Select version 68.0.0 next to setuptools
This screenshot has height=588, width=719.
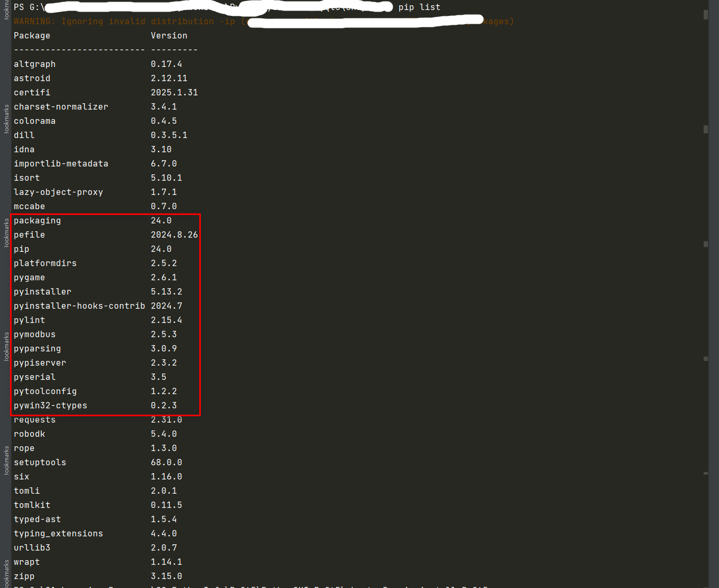[167, 462]
